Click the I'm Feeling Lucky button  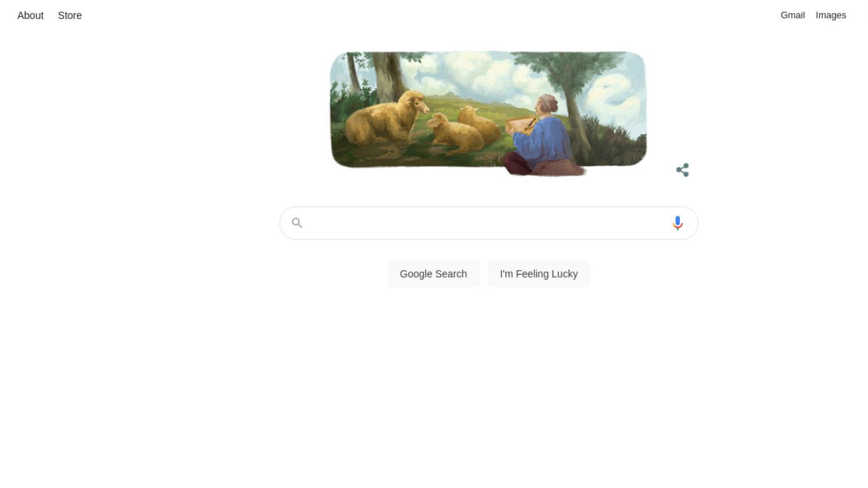tap(539, 274)
